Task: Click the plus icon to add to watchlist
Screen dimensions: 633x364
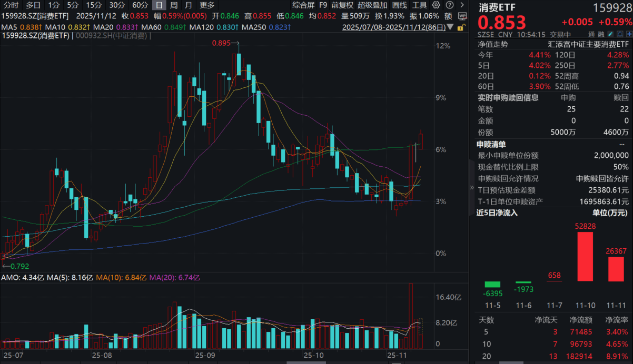Action: point(629,34)
